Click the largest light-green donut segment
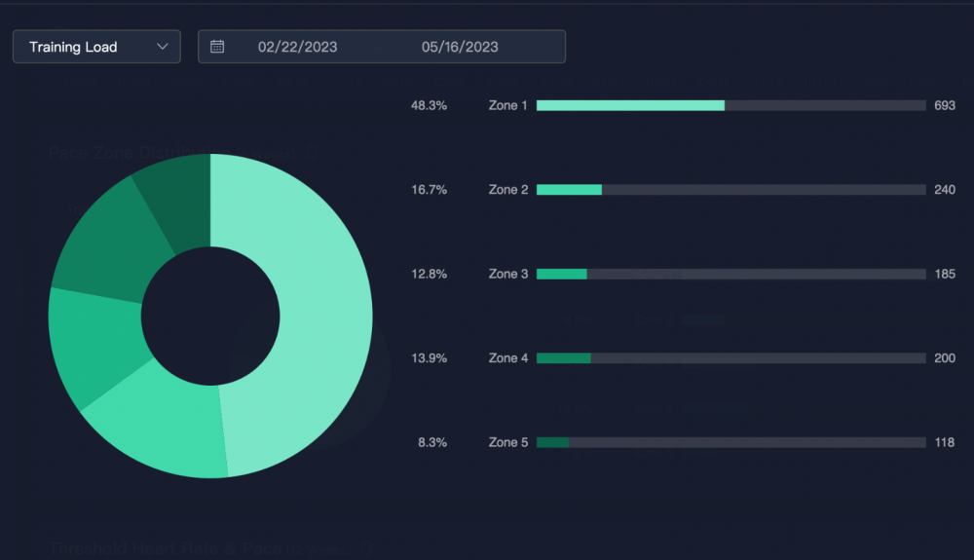The image size is (974, 560). [324, 311]
